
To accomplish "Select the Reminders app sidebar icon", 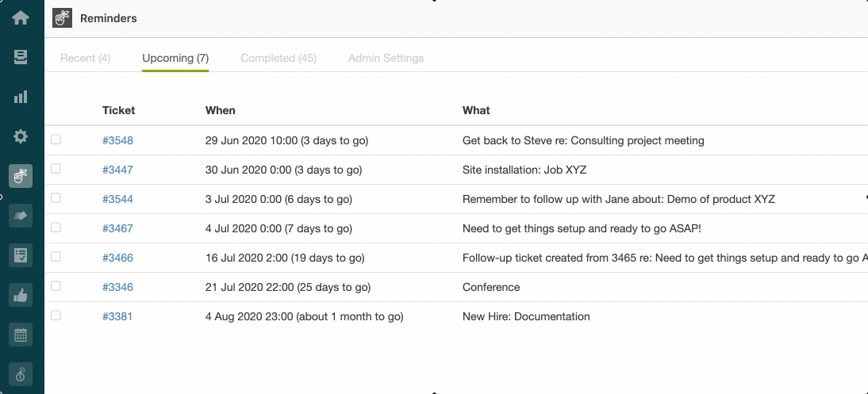I will pos(21,176).
